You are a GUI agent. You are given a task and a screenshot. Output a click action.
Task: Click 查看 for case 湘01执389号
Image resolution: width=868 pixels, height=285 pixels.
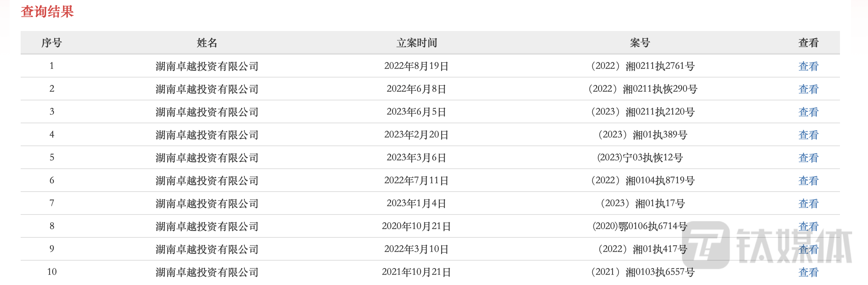click(x=808, y=135)
